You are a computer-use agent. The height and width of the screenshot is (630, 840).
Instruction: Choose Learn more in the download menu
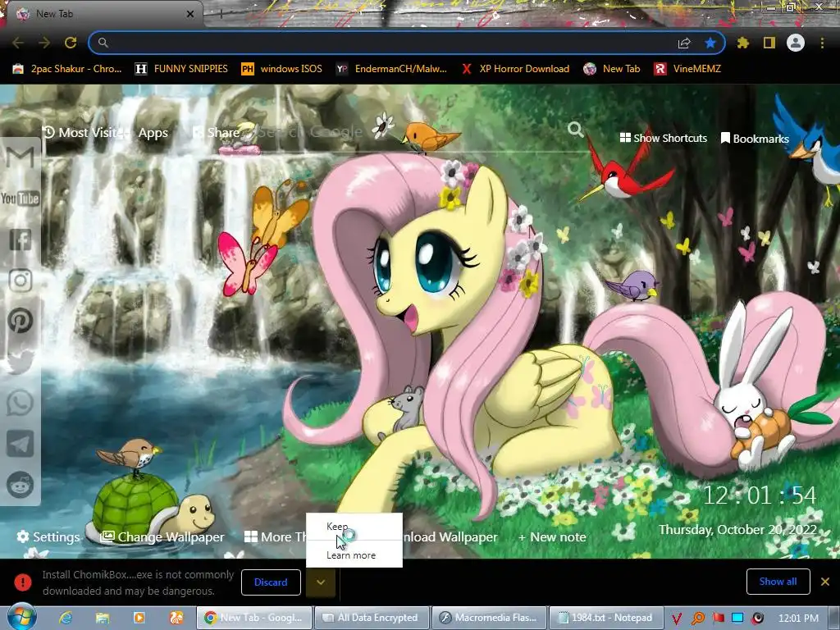point(354,555)
